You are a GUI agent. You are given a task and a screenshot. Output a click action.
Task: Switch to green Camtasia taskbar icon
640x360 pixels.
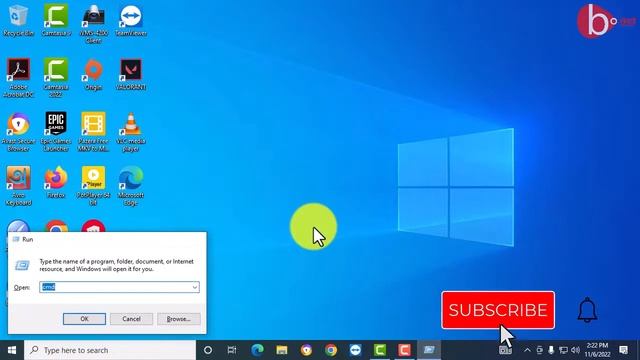point(380,350)
